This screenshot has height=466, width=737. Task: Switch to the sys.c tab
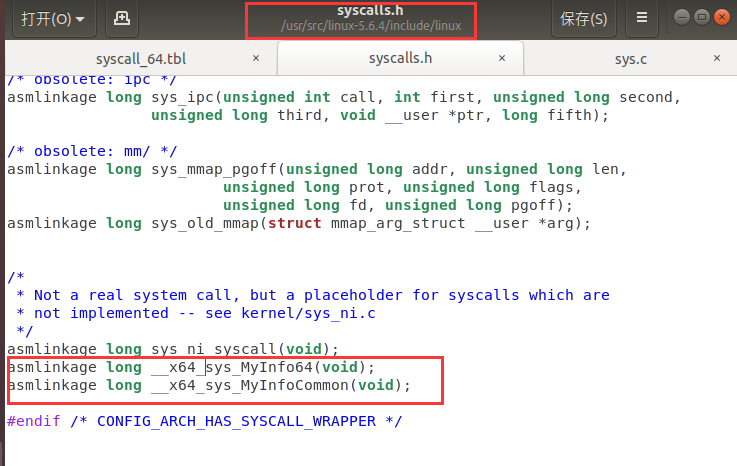click(x=630, y=59)
